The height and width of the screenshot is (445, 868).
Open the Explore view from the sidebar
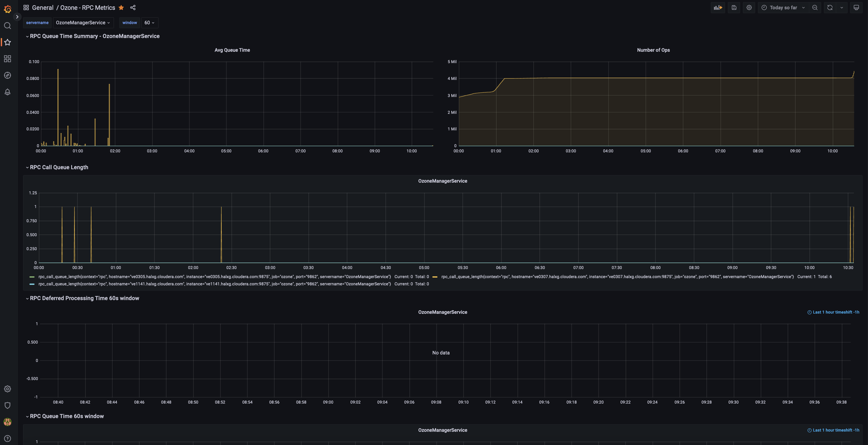pyautogui.click(x=8, y=75)
